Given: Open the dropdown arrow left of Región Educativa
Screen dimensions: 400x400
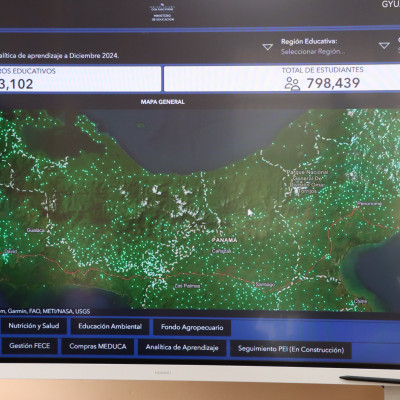Looking at the screenshot, I should point(267,47).
